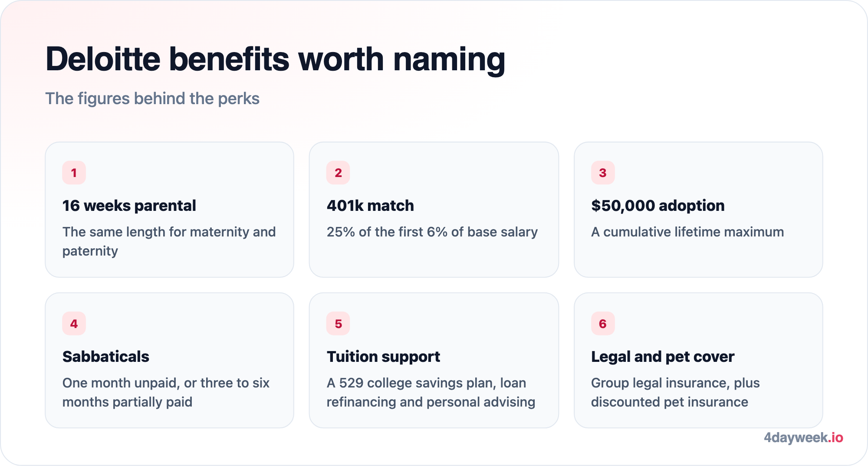Viewport: 868px width, 466px height.
Task: Click the number 5 badge
Action: (x=338, y=324)
